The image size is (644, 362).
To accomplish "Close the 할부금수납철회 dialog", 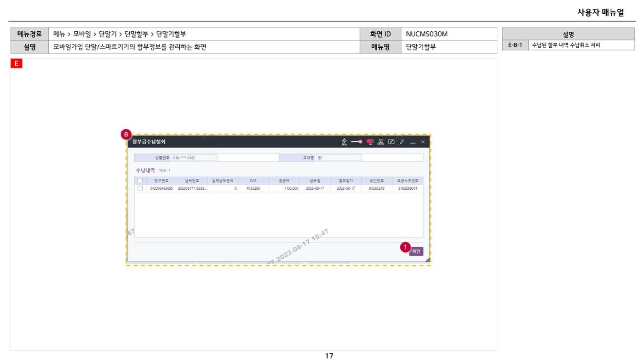I will tap(423, 142).
